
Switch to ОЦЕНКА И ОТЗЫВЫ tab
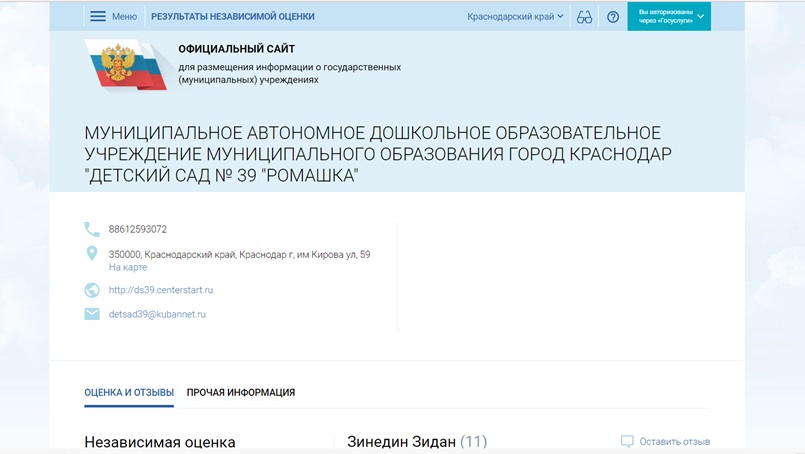click(129, 392)
